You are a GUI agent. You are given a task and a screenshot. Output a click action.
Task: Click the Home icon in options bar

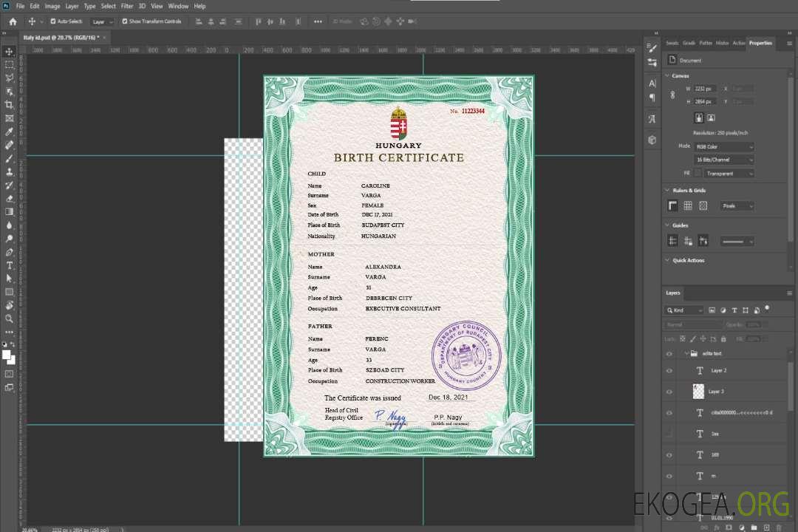(x=13, y=21)
